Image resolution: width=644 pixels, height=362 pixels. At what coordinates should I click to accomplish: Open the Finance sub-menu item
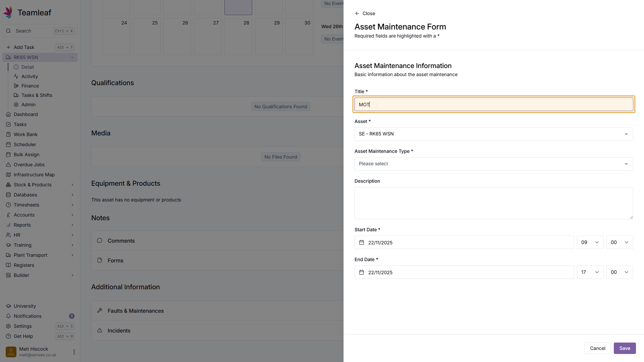pos(30,86)
